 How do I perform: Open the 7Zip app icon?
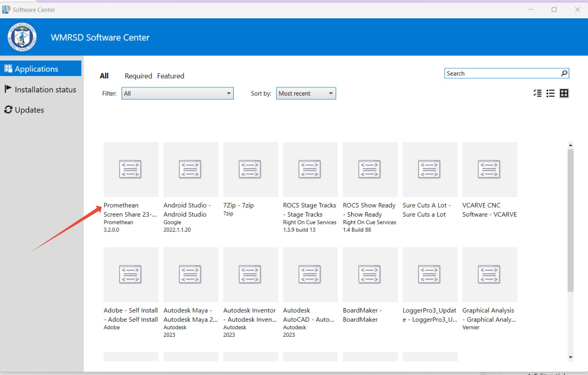[x=251, y=169]
